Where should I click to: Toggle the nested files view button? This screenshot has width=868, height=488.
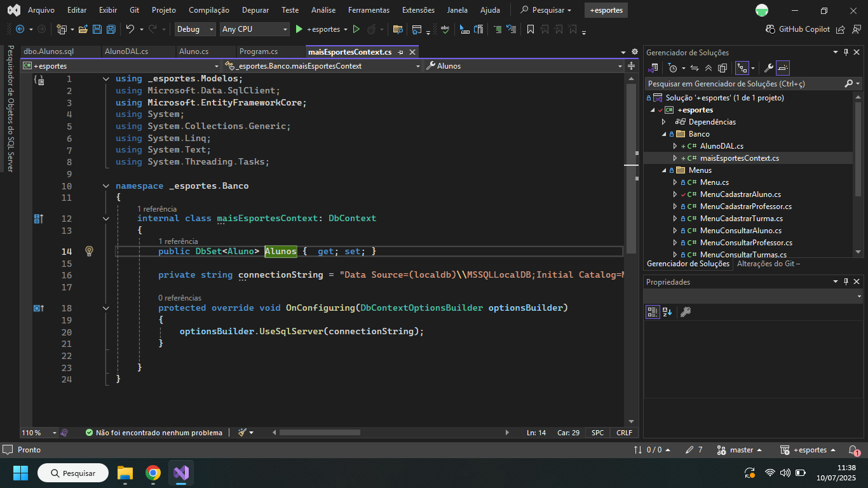(742, 68)
